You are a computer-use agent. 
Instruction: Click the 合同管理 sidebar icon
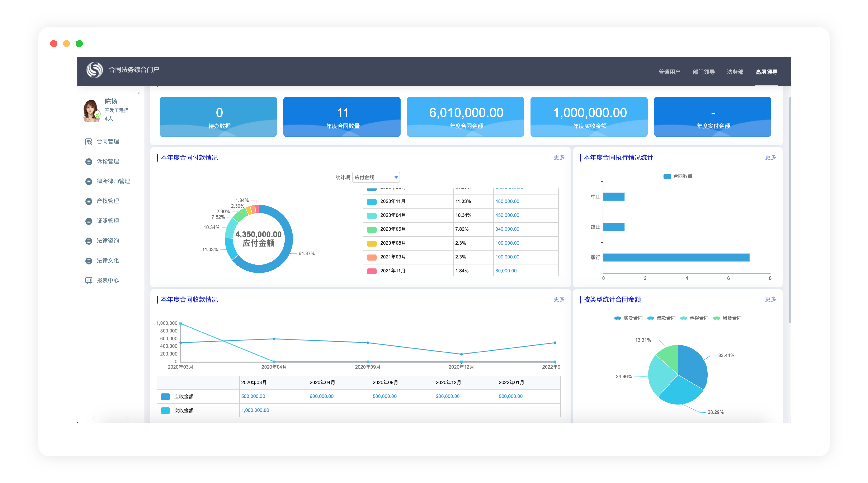pos(89,142)
